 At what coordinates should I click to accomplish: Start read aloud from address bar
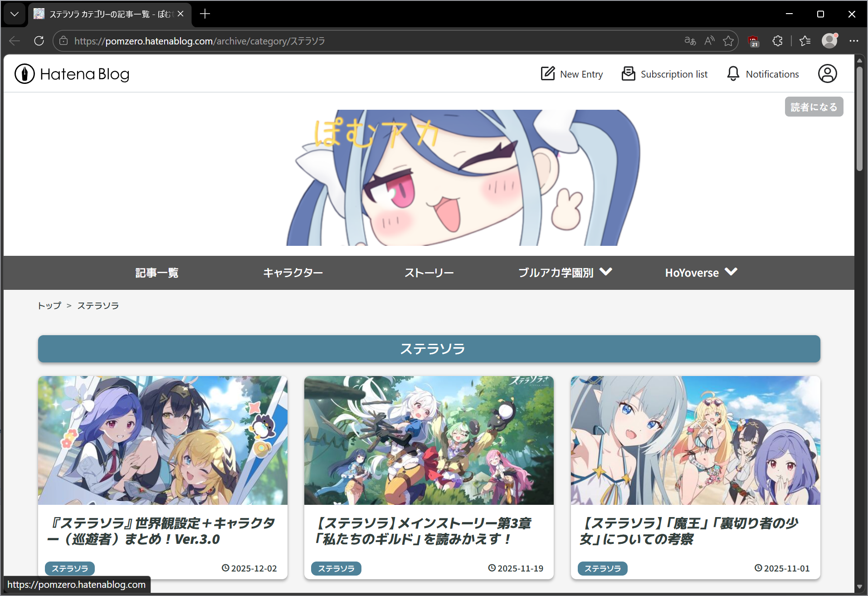coord(709,41)
